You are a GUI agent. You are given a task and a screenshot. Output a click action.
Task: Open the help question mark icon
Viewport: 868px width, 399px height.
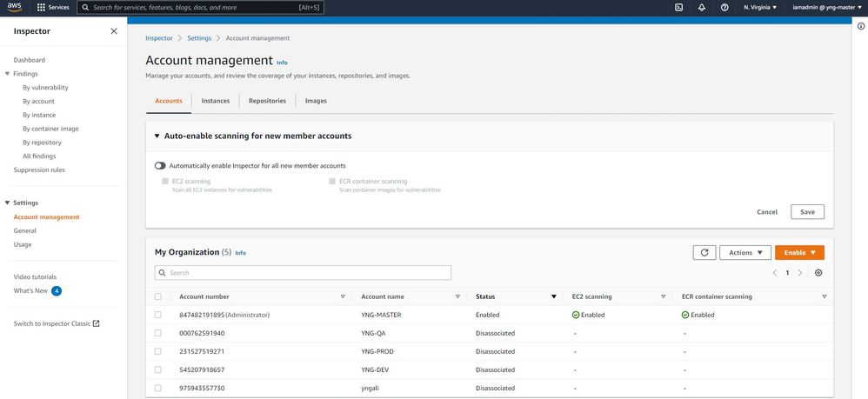724,8
